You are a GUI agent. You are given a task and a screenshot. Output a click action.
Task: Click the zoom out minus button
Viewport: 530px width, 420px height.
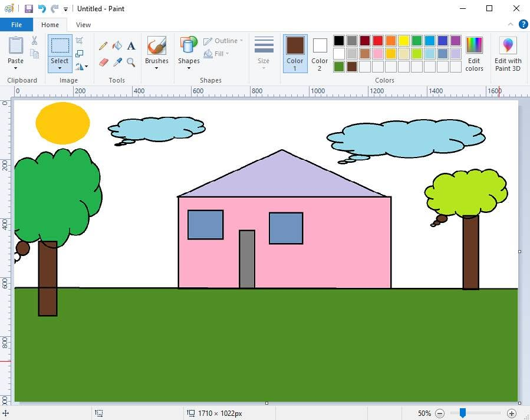click(x=440, y=414)
